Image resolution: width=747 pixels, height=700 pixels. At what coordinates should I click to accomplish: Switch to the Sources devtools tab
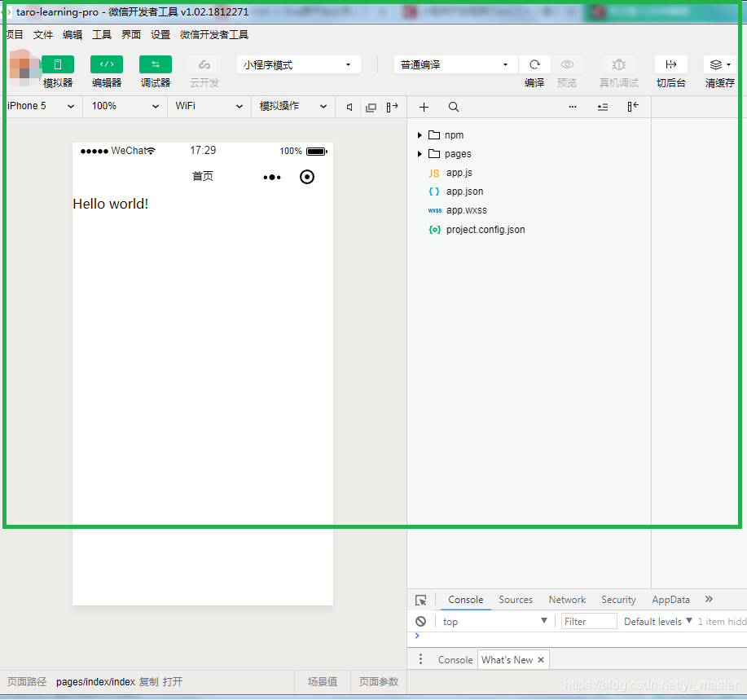click(516, 600)
